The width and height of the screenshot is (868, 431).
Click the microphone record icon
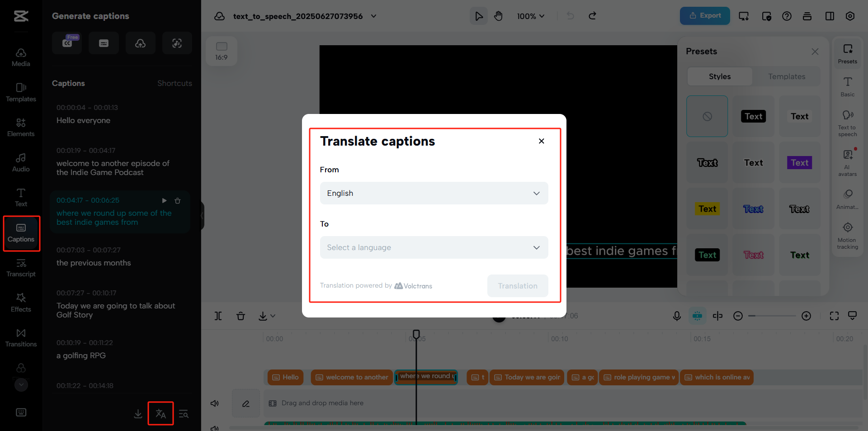[677, 316]
